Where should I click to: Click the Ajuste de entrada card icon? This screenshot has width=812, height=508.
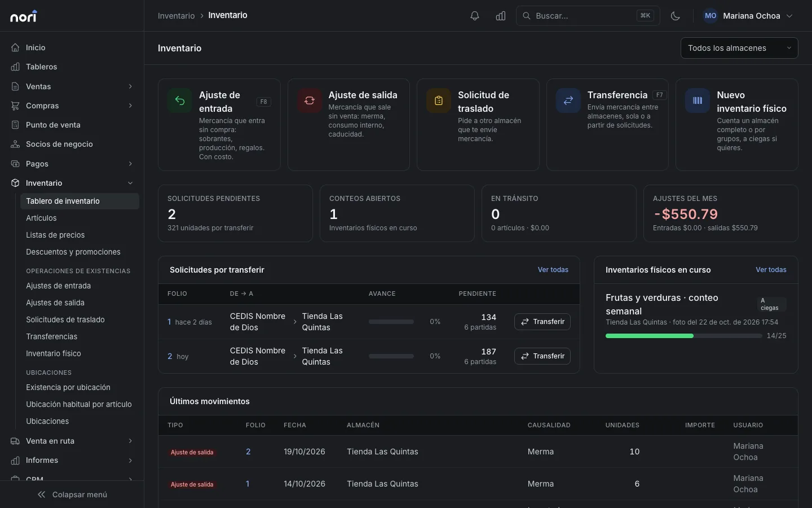[x=180, y=100]
